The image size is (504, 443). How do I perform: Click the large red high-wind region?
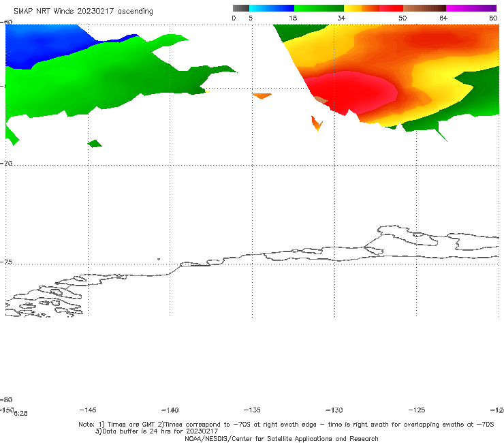(353, 92)
